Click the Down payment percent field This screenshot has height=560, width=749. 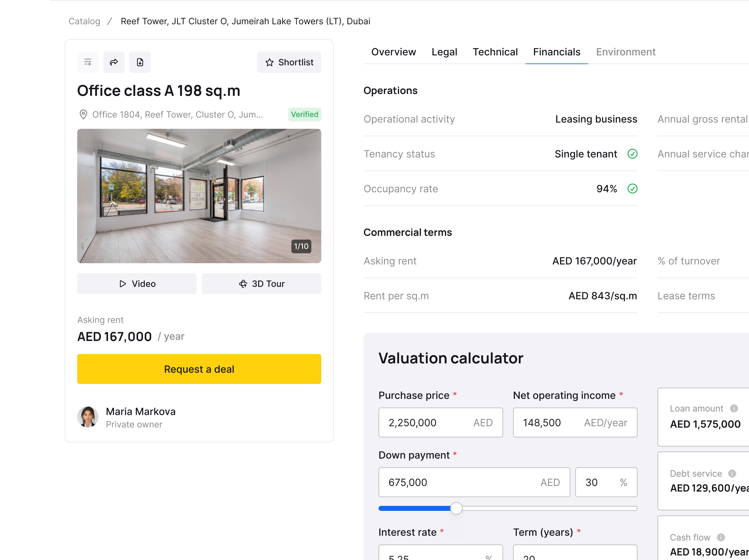pos(606,483)
